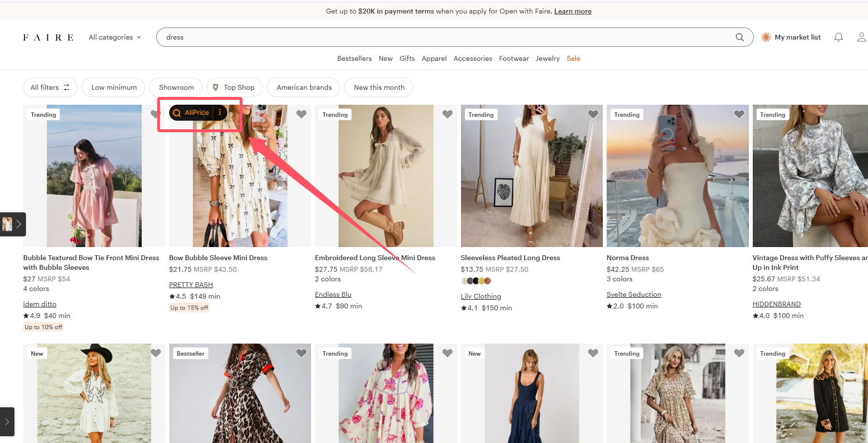This screenshot has width=868, height=443.
Task: Open the New navy blue dress image
Action: pyautogui.click(x=531, y=393)
